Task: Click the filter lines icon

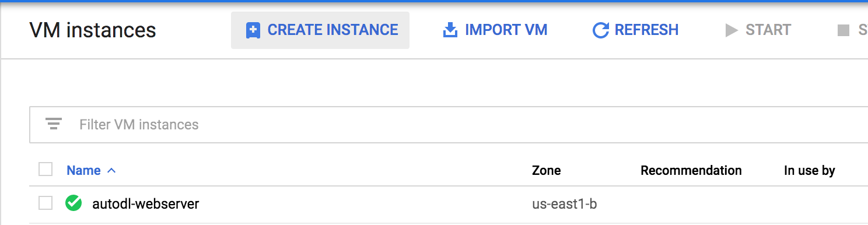Action: (54, 124)
